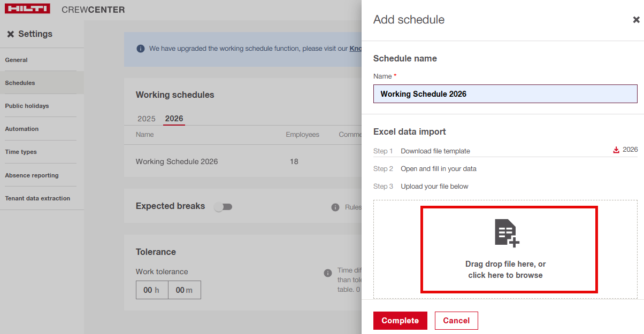Click the Complete button
The width and height of the screenshot is (644, 334).
point(400,321)
